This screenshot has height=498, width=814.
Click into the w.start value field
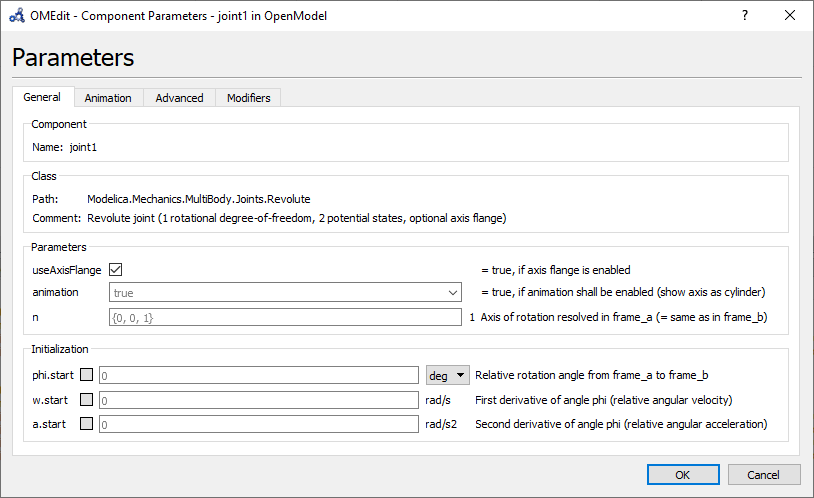pyautogui.click(x=258, y=400)
